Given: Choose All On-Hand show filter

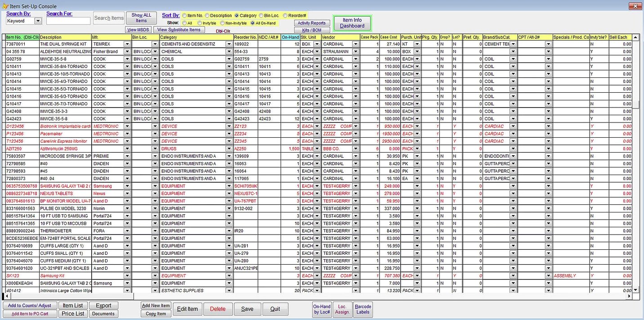Looking at the screenshot, I should [x=253, y=23].
